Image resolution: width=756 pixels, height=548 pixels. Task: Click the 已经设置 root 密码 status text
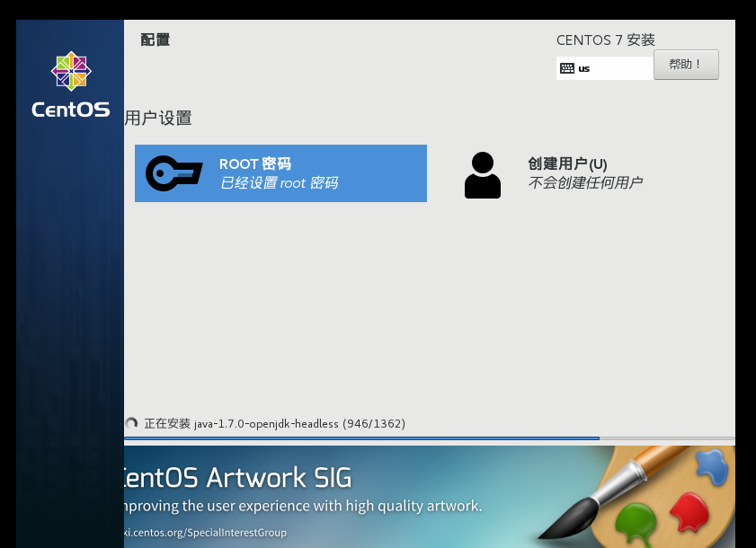[x=279, y=183]
